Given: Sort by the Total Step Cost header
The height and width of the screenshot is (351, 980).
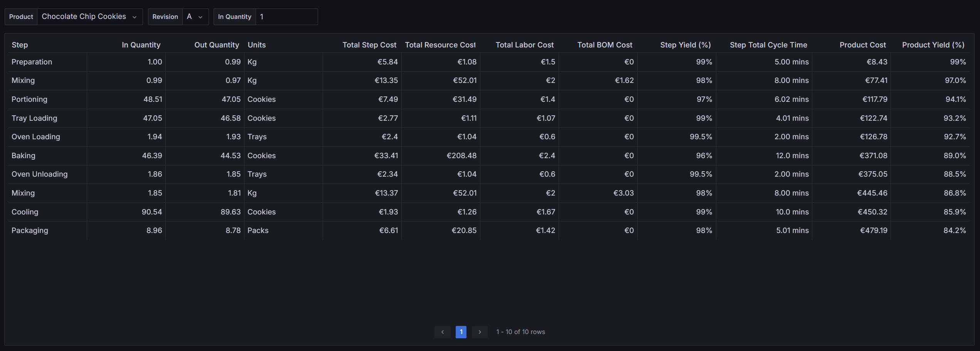Looking at the screenshot, I should click(369, 45).
